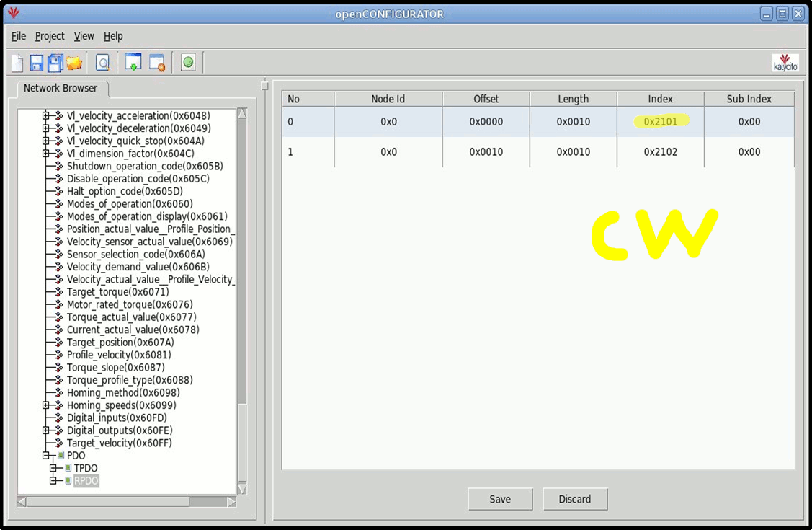This screenshot has height=530, width=812.
Task: Click the Save button
Action: pyautogui.click(x=500, y=499)
